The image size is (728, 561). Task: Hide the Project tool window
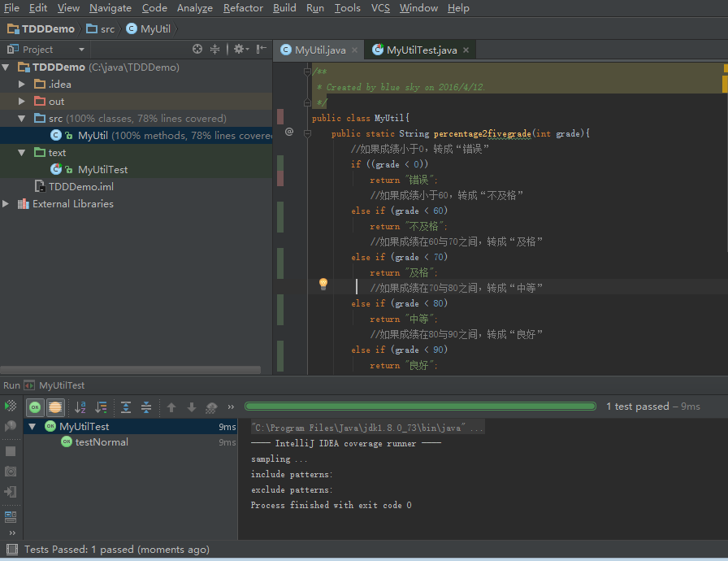pyautogui.click(x=262, y=49)
